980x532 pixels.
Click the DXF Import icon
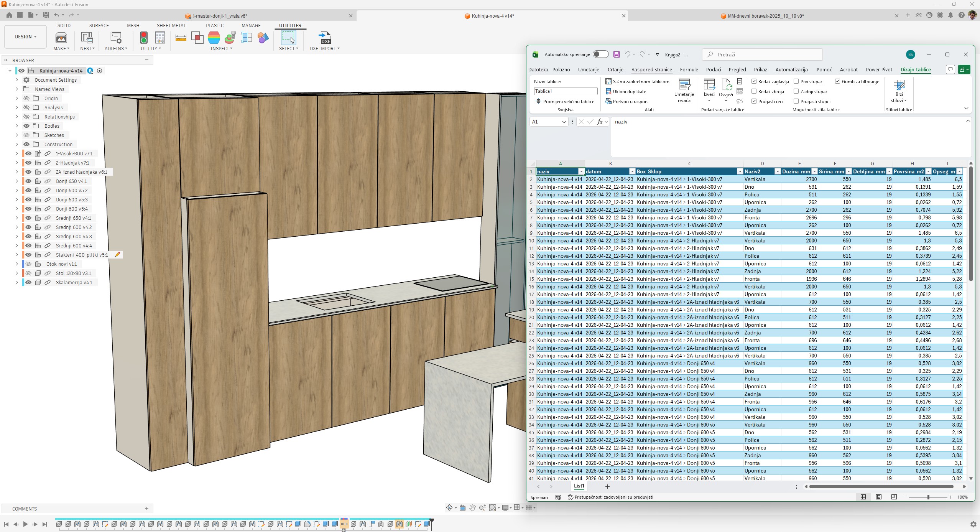pos(325,38)
